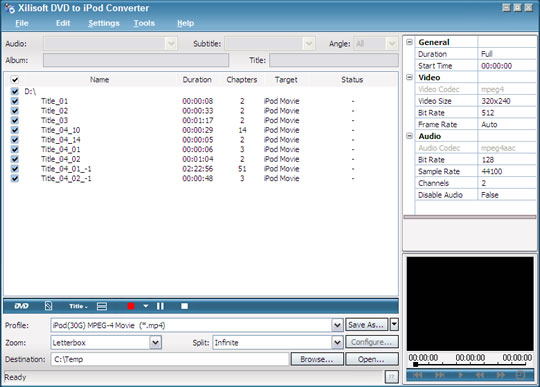Click the last skip-forward button in preview player
The width and height of the screenshot is (540, 387).
pos(501,375)
